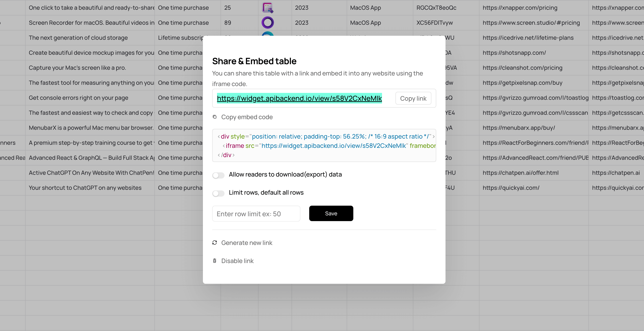Screen dimensions: 644x331
Task: Open the Screen Studio purple ring icon
Action: pos(268,23)
